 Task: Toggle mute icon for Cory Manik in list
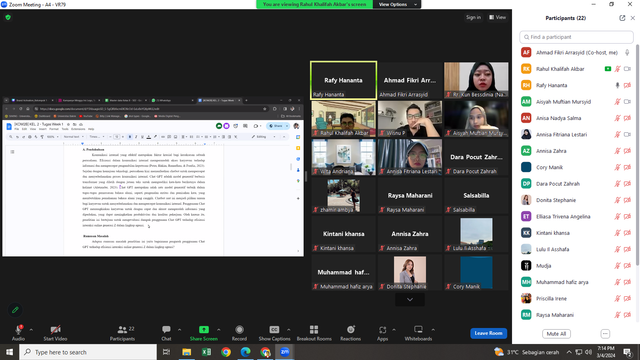click(618, 167)
